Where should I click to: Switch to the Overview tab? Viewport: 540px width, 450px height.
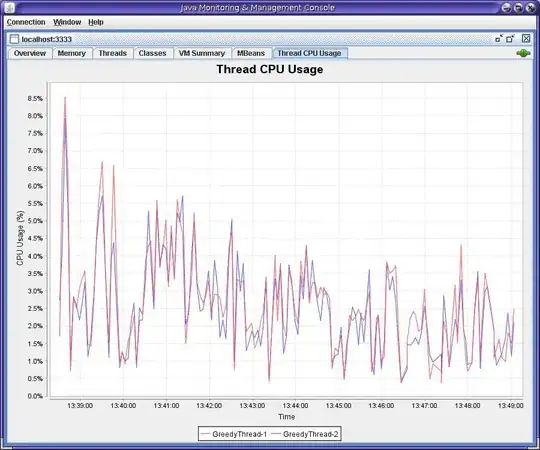[30, 53]
